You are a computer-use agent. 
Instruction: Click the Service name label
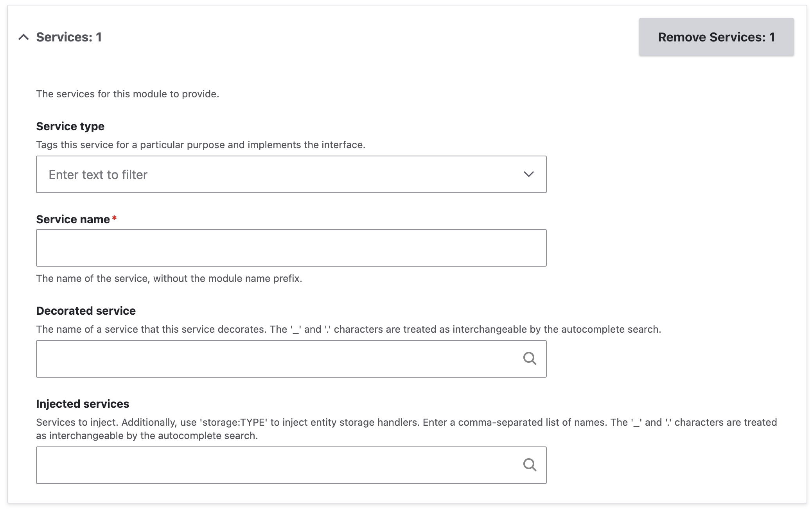click(73, 219)
